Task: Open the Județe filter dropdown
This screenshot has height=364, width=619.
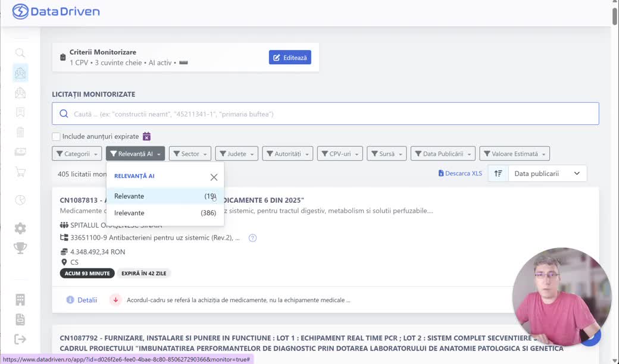Action: tap(236, 154)
